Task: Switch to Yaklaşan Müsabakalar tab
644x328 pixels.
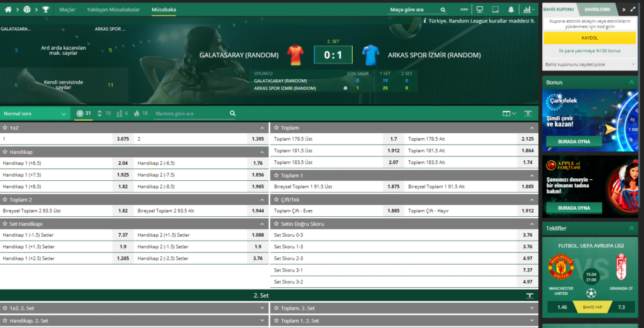Action: point(113,9)
